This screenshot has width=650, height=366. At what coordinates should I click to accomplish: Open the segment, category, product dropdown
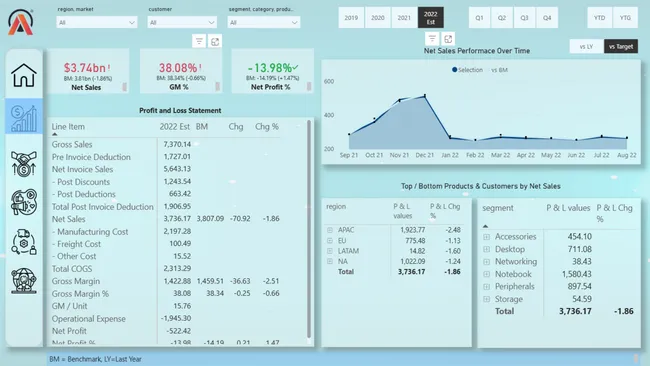[264, 22]
